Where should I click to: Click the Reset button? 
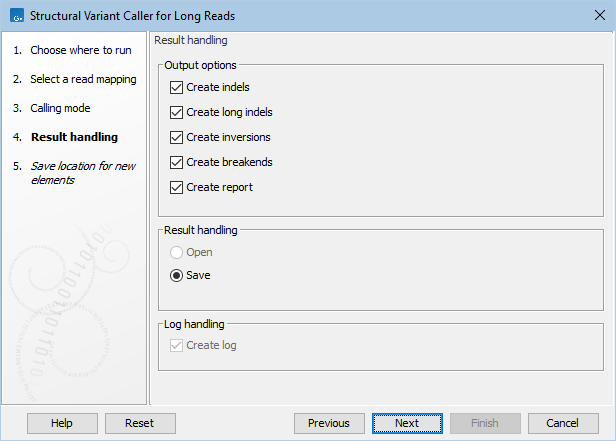[x=140, y=423]
